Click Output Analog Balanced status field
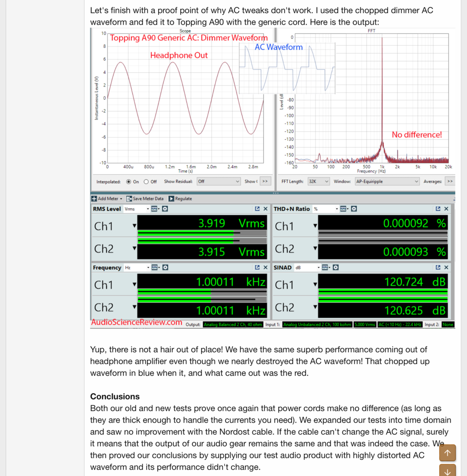 (233, 324)
